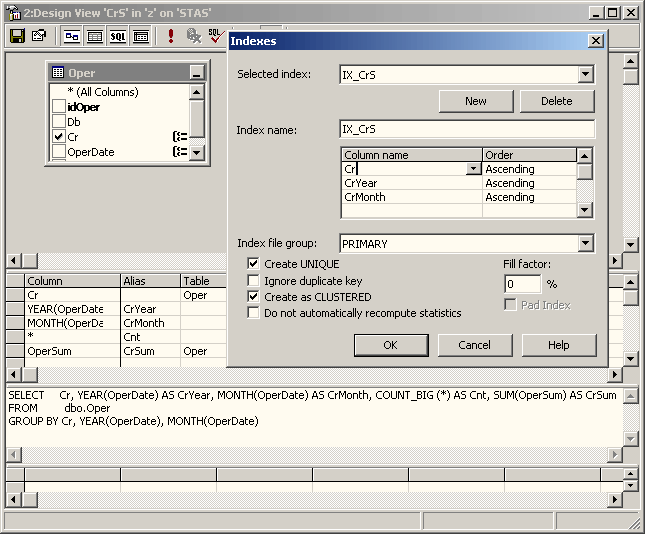Check the idOper column in Oper table
The height and width of the screenshot is (534, 645).
59,107
